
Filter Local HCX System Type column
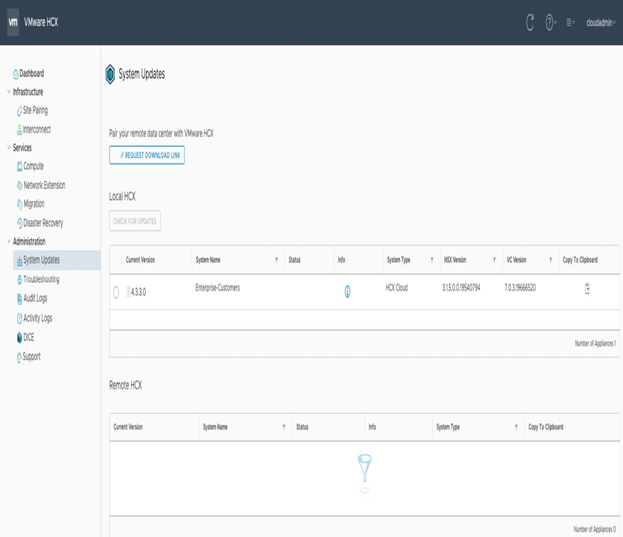(432, 260)
